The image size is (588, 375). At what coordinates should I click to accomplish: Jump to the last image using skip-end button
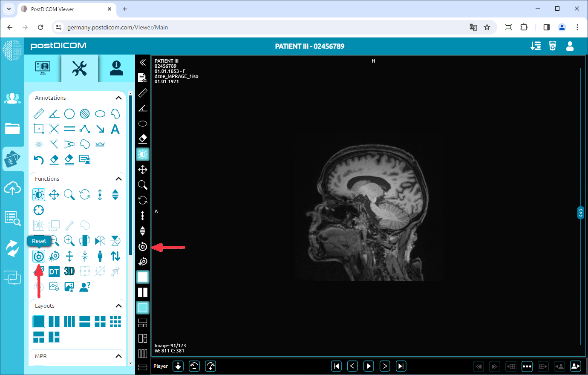click(401, 366)
